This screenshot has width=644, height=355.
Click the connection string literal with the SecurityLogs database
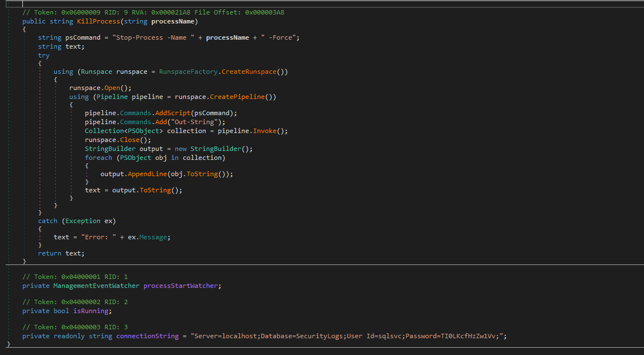pos(347,336)
